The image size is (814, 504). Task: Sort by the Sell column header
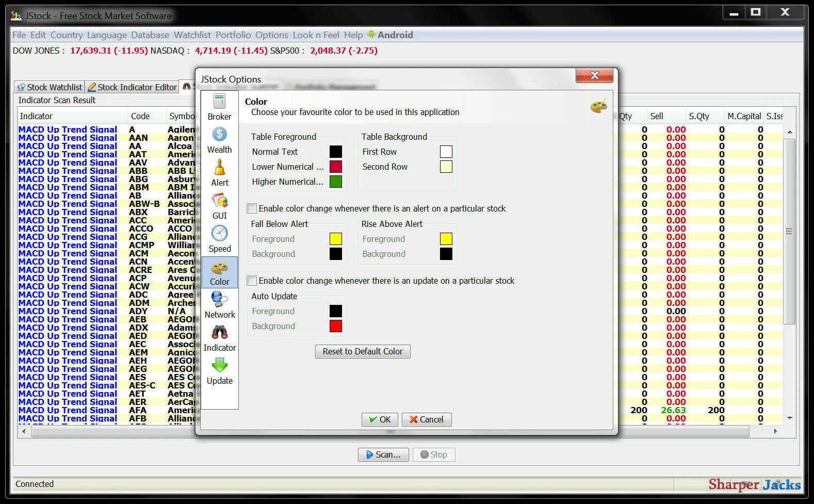pyautogui.click(x=666, y=116)
